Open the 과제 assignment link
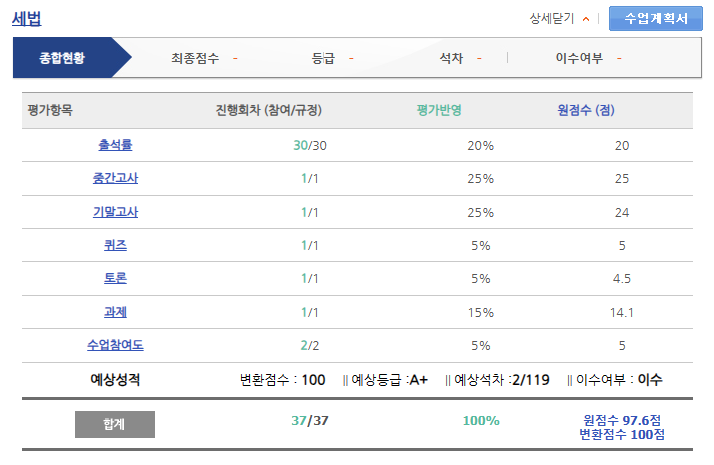The height and width of the screenshot is (465, 714). pos(115,312)
